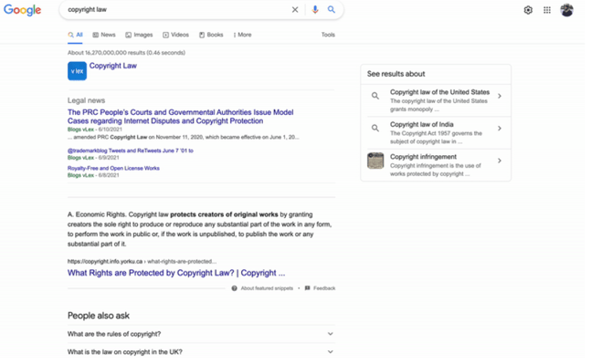This screenshot has height=364, width=612.
Task: Click About featured snippets help icon
Action: [x=234, y=288]
